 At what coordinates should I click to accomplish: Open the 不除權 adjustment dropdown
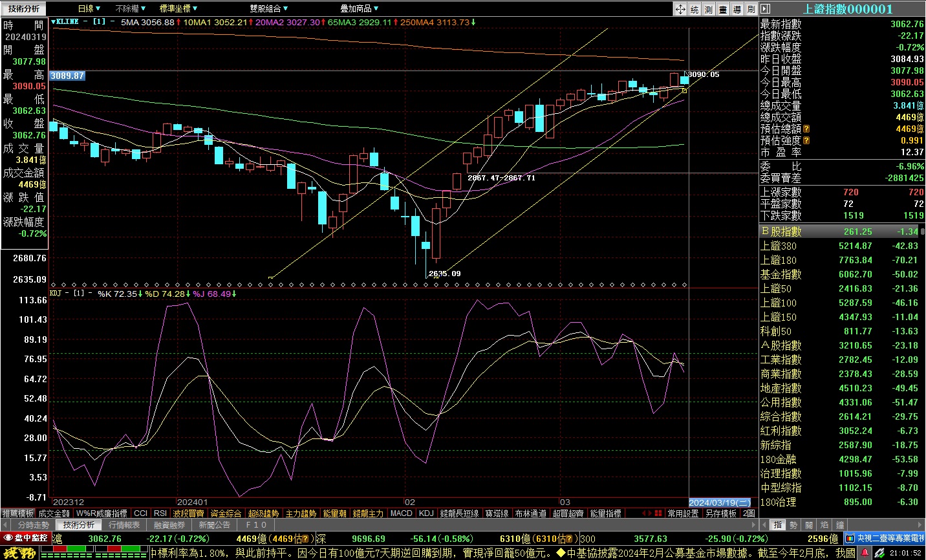[x=131, y=8]
